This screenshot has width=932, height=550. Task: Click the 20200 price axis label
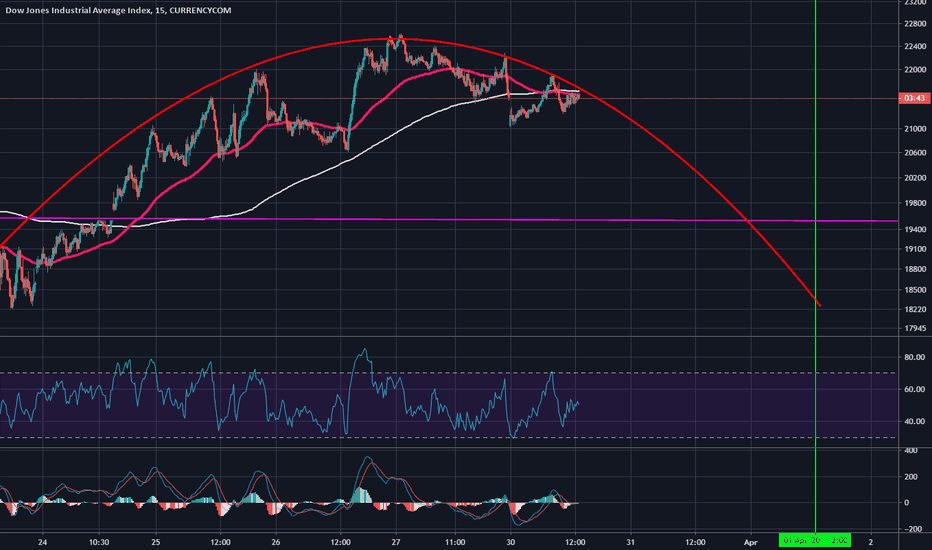915,178
